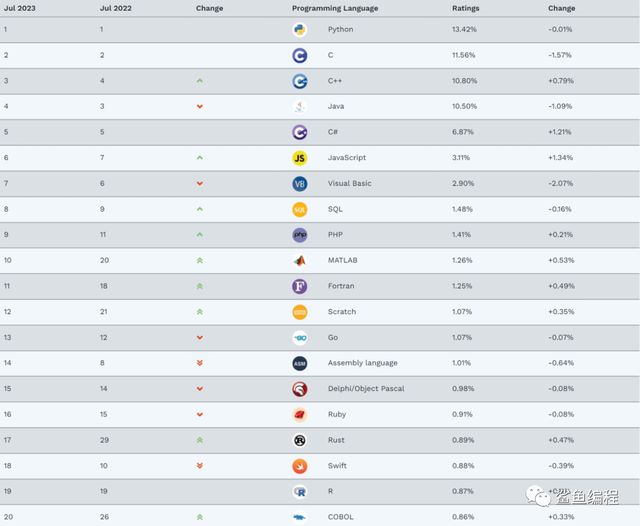Click the Programming Language column header
The image size is (640, 526).
click(335, 8)
